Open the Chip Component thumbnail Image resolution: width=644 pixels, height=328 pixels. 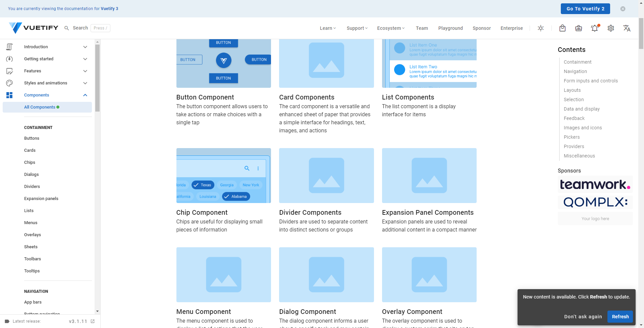click(x=224, y=176)
